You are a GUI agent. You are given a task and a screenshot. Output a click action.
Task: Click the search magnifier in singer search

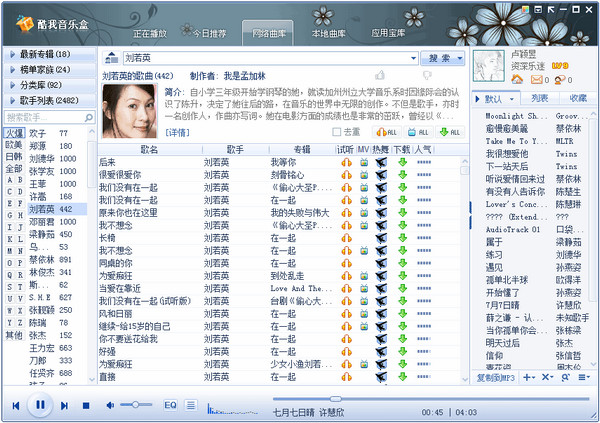89,118
